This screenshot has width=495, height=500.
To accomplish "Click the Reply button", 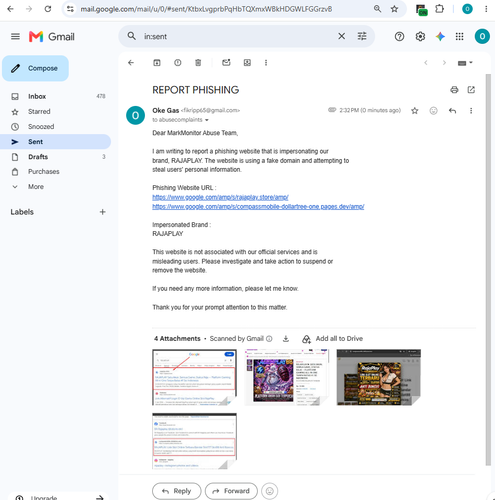I will 177,491.
